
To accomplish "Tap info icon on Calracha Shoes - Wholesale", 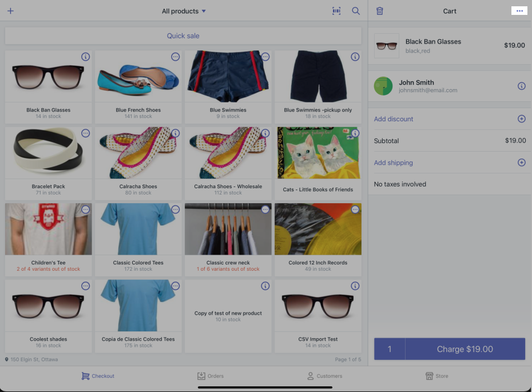I will pos(265,133).
